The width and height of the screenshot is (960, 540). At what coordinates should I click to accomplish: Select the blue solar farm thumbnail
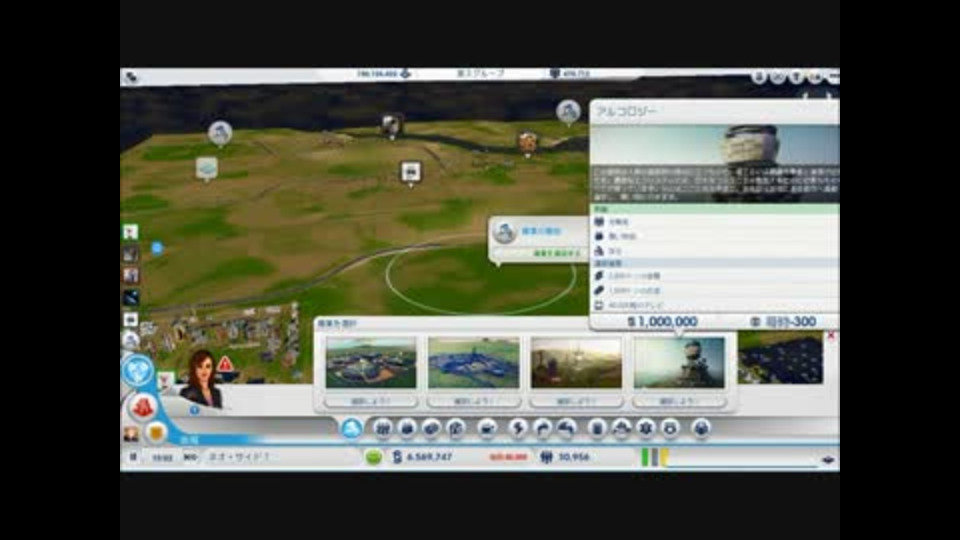pyautogui.click(x=474, y=362)
